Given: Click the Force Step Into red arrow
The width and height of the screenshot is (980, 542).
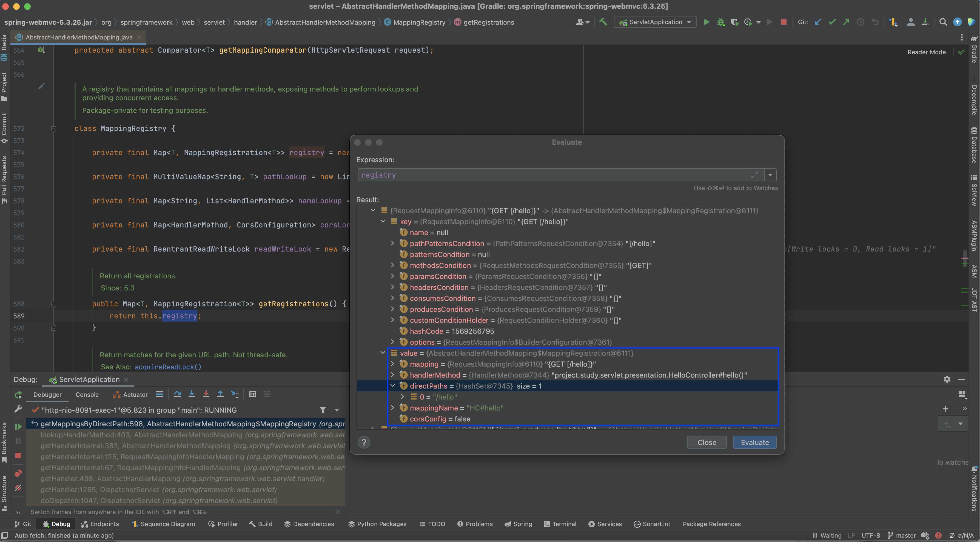Looking at the screenshot, I should coord(206,394).
